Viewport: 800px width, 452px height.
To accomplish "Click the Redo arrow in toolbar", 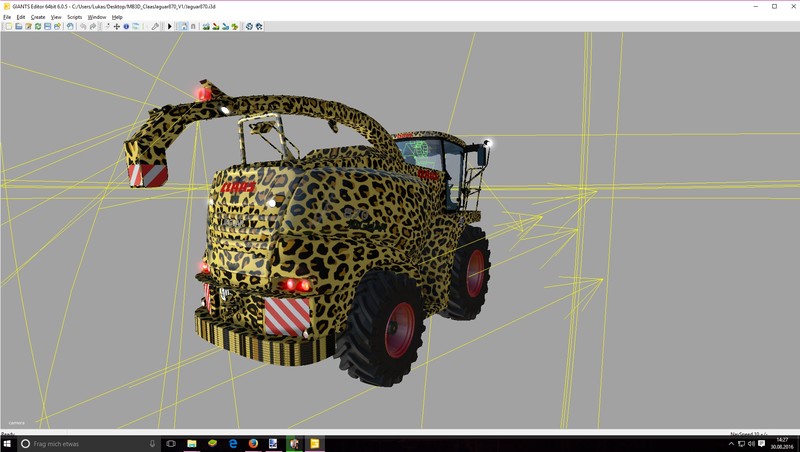I will click(x=93, y=26).
